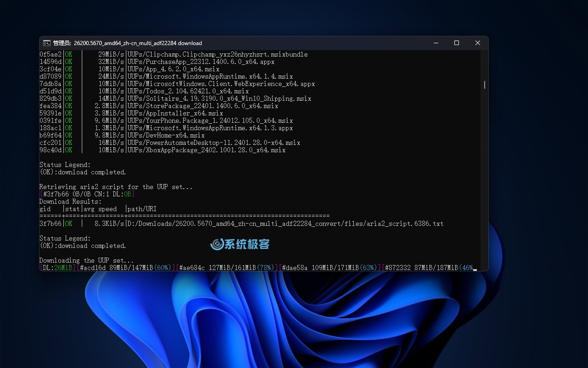Click the Solitaire_4.19.3190.0 msix line

coord(220,98)
